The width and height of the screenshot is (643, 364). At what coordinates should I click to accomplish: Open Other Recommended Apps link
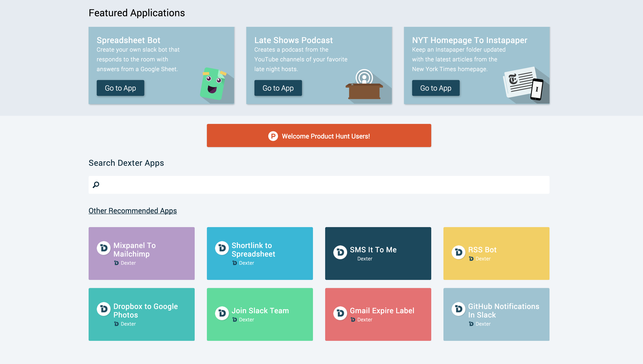click(133, 211)
